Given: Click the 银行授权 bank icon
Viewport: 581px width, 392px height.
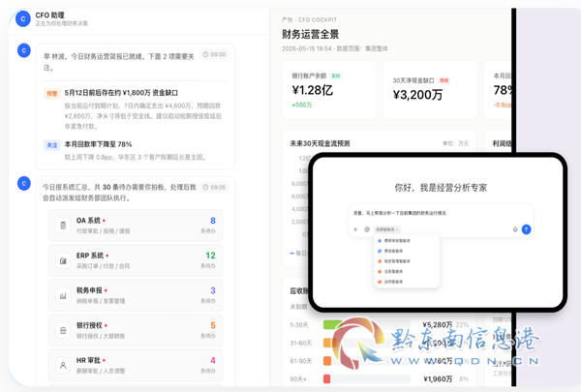Looking at the screenshot, I should [x=63, y=330].
